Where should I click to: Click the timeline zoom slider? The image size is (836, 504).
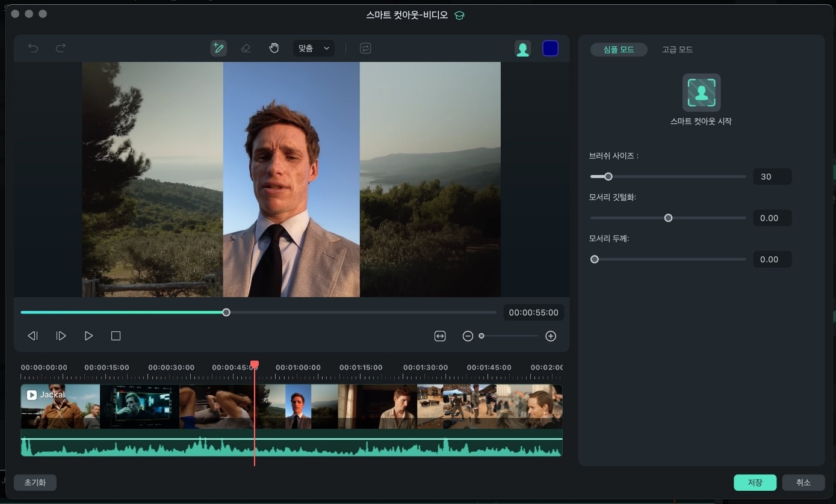click(x=509, y=336)
